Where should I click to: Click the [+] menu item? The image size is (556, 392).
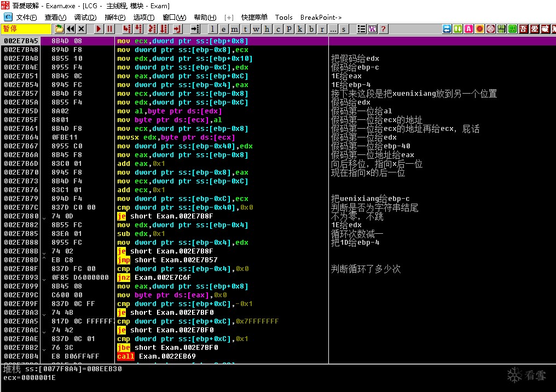pyautogui.click(x=229, y=18)
